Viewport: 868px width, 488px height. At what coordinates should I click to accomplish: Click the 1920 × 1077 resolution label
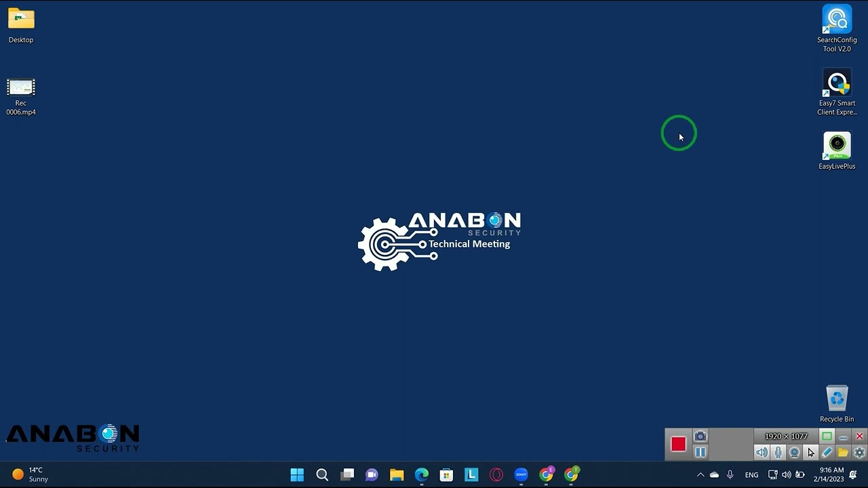coord(786,436)
